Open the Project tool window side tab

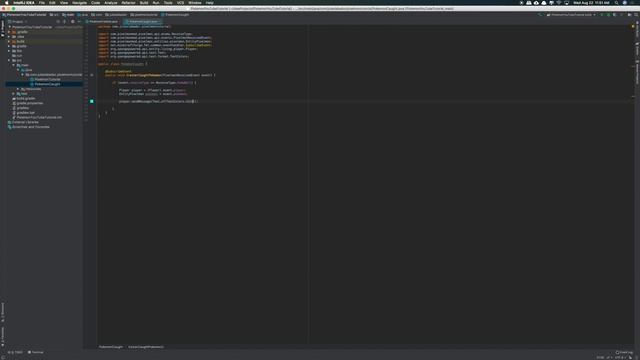(x=2, y=29)
